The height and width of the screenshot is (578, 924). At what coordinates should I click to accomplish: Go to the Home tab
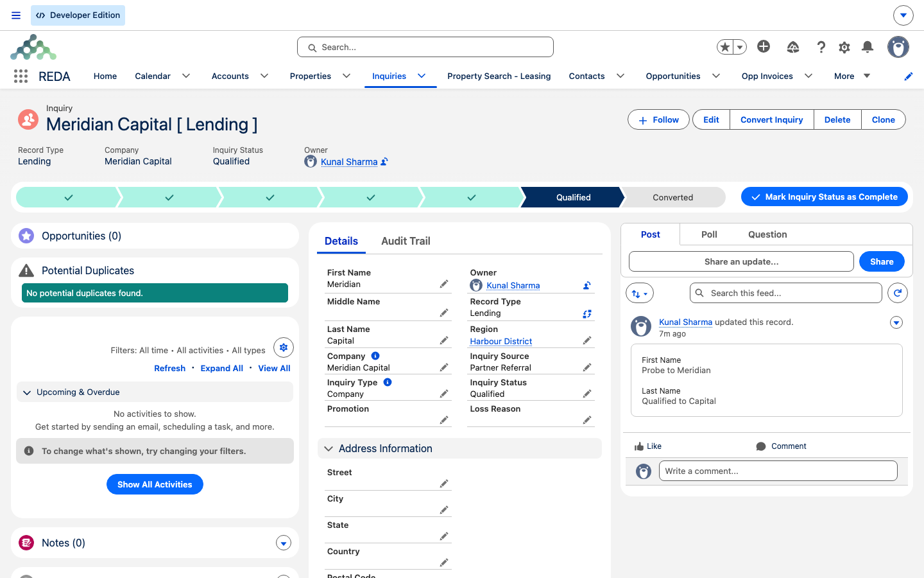(x=105, y=76)
